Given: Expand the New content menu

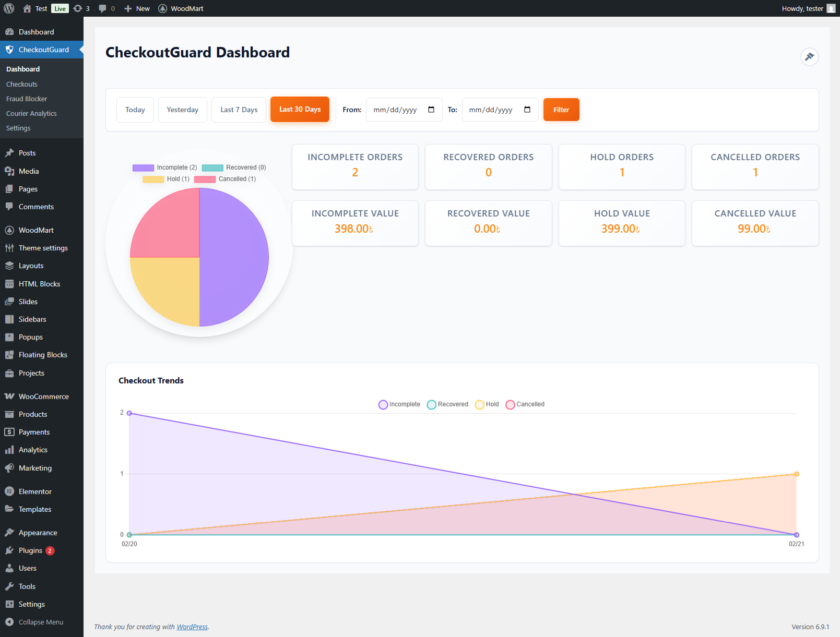Looking at the screenshot, I should coord(137,8).
